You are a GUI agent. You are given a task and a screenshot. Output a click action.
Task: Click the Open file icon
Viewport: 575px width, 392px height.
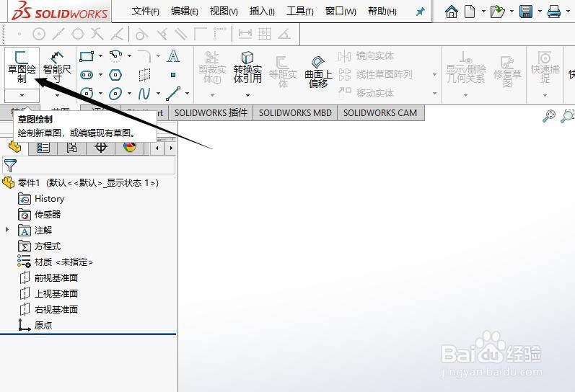(497, 12)
